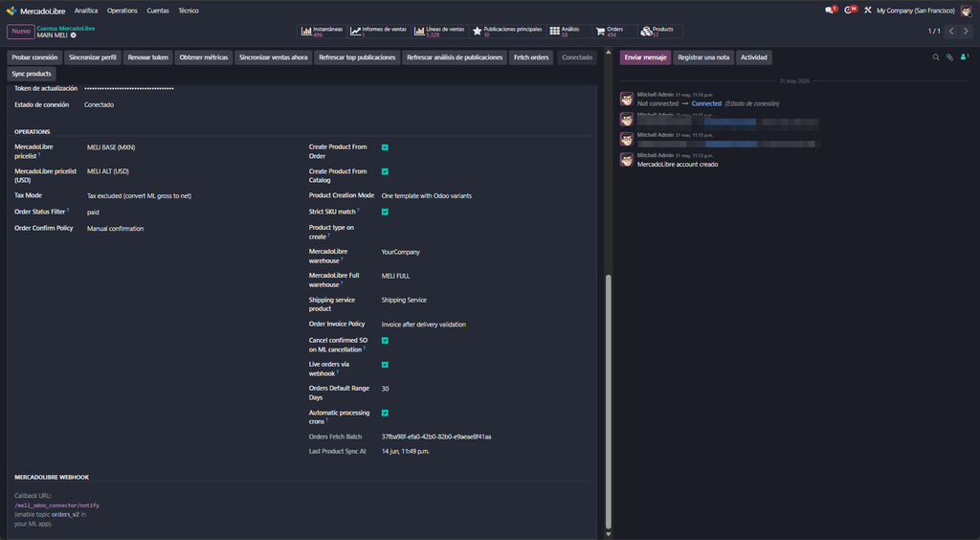Image resolution: width=980 pixels, height=540 pixels.
Task: Click Sincronizar perfil button
Action: 93,57
